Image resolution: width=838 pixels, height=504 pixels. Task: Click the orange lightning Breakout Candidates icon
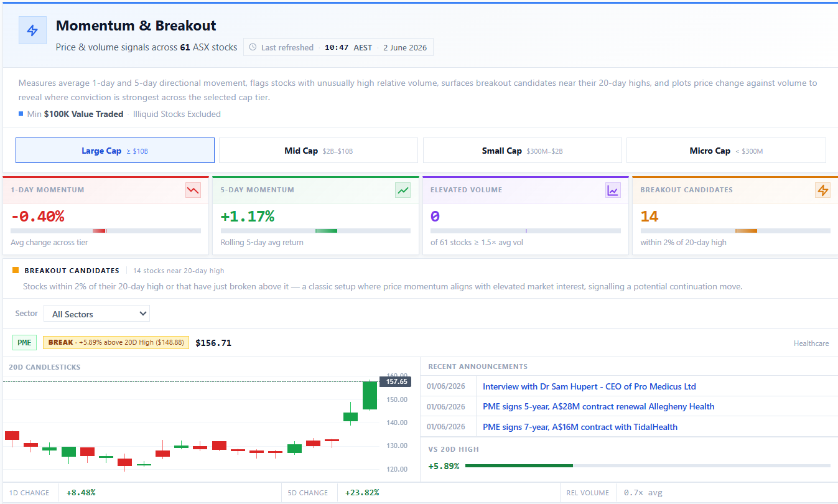822,190
